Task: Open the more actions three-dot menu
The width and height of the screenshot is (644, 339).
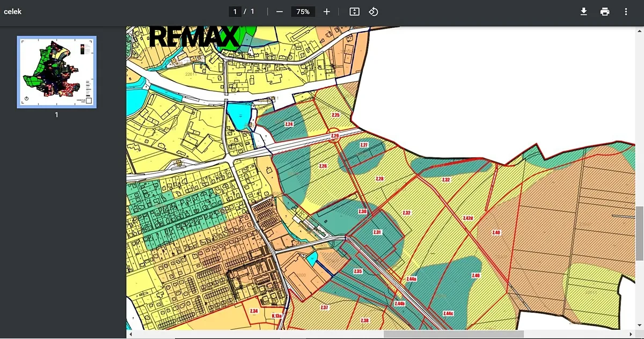Action: pyautogui.click(x=626, y=12)
